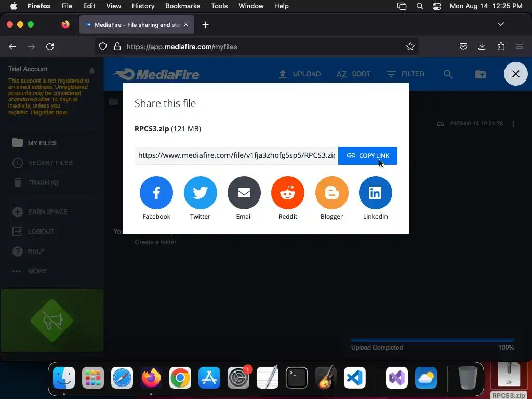Expand MORE in the sidebar

click(29, 271)
